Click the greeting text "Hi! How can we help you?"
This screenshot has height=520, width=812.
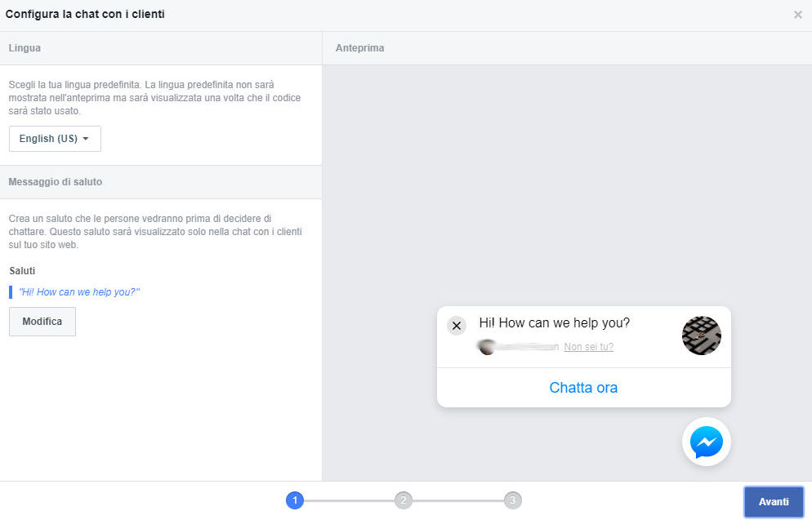(79, 292)
